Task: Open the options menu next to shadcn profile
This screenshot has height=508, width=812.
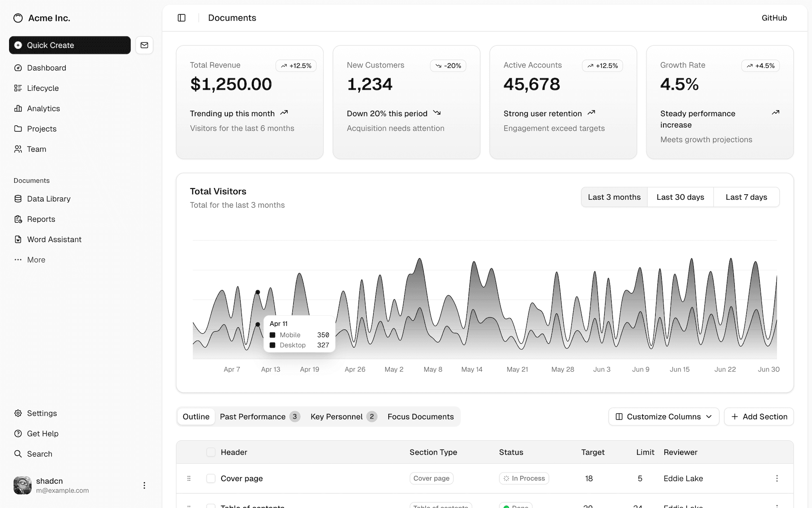Action: tap(144, 485)
